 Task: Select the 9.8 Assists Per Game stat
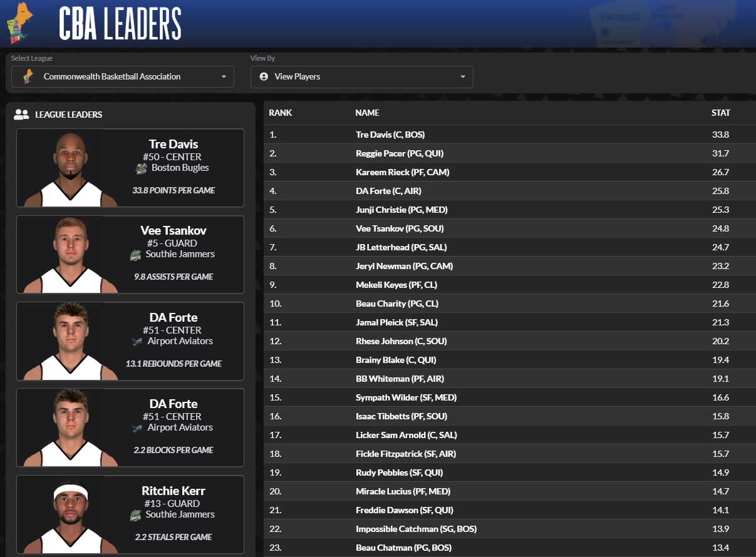coord(173,277)
